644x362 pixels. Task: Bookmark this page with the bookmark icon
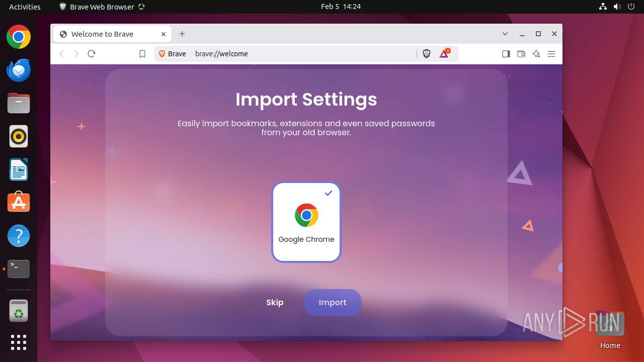(142, 54)
